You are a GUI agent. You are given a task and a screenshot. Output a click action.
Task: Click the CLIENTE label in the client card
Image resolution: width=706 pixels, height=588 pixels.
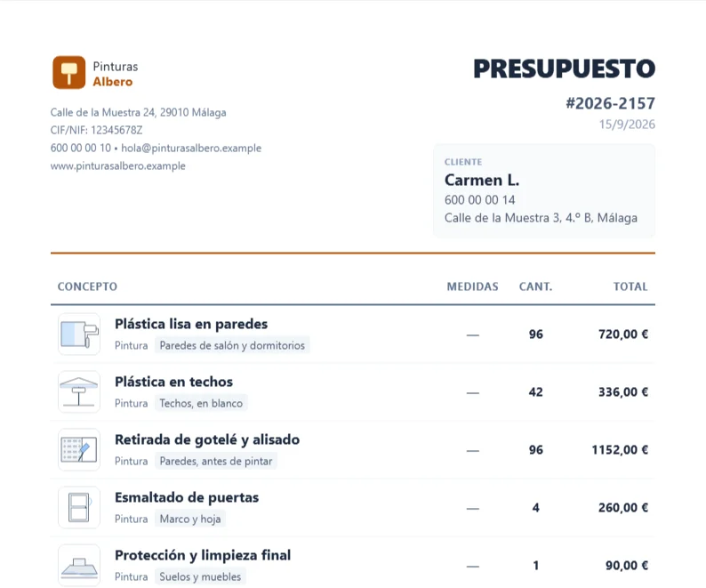(x=463, y=162)
